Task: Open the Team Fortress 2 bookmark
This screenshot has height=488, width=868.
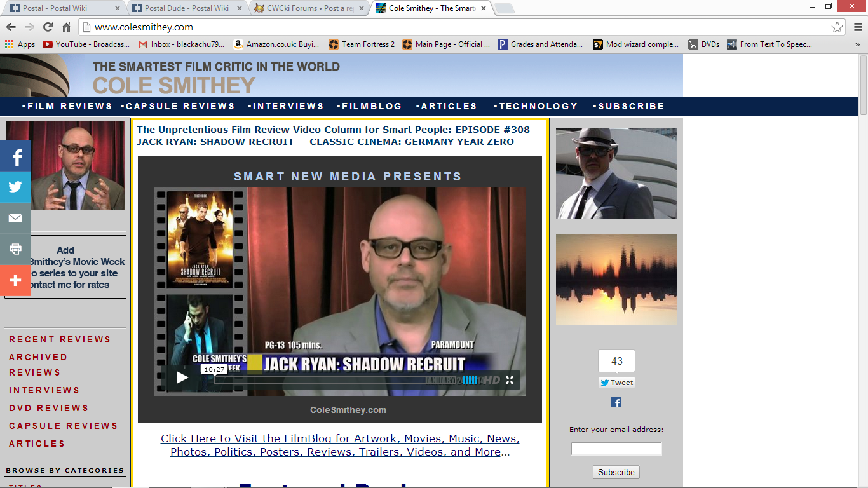Action: point(362,44)
